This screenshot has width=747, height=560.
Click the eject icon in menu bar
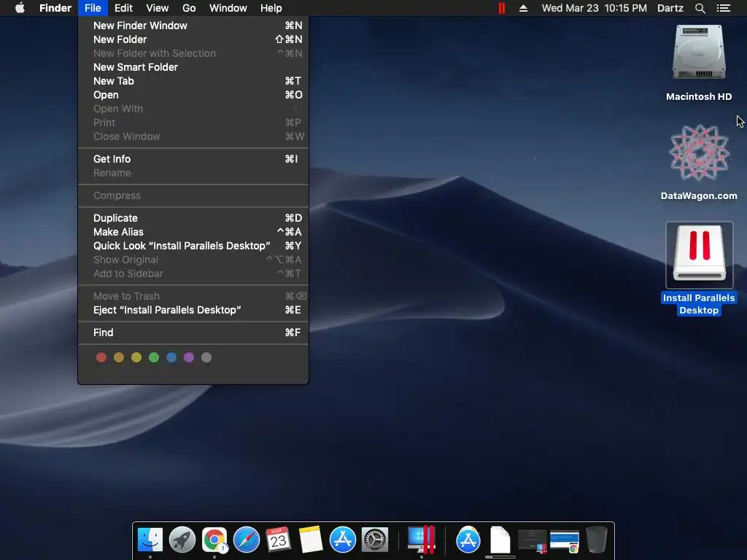[523, 8]
